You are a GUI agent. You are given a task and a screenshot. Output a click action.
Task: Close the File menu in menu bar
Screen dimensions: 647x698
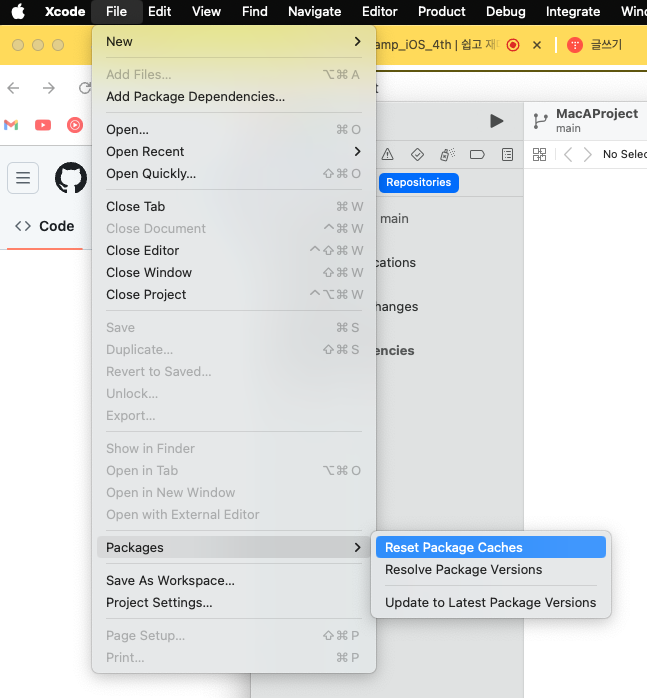[116, 12]
